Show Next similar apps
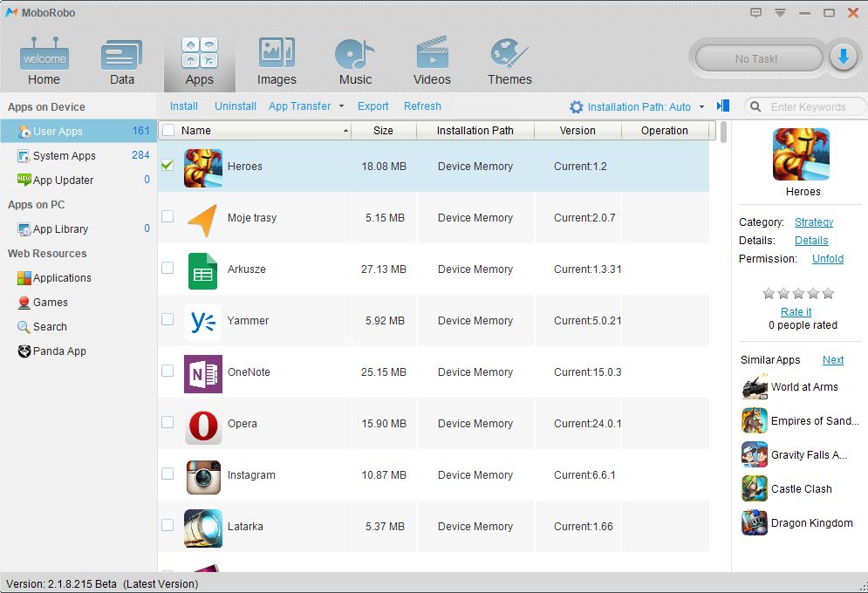This screenshot has height=593, width=868. pos(832,359)
